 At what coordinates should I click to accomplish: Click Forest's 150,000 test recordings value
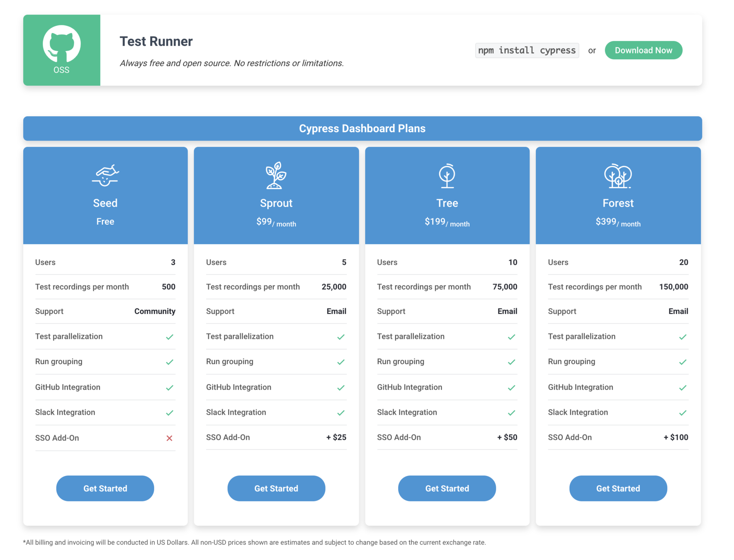point(673,287)
